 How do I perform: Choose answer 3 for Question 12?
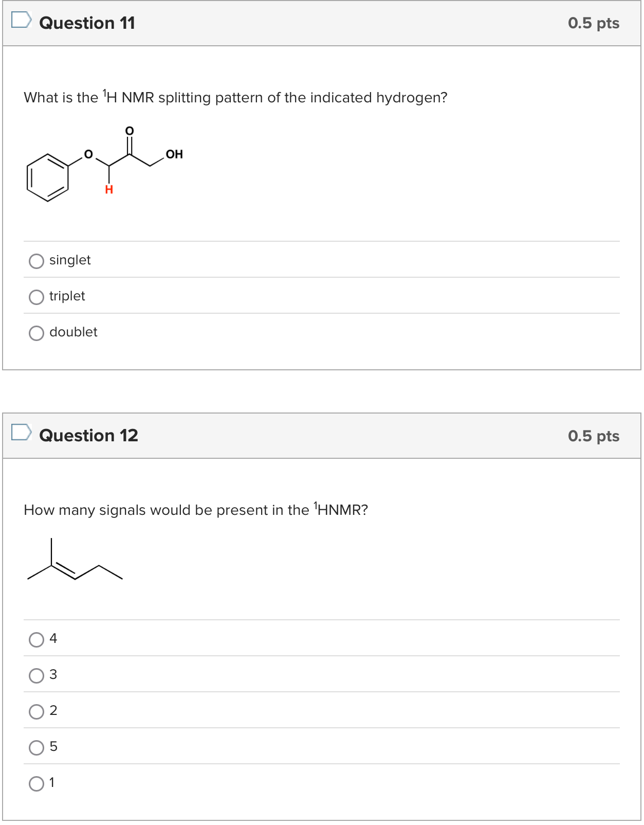tap(36, 676)
